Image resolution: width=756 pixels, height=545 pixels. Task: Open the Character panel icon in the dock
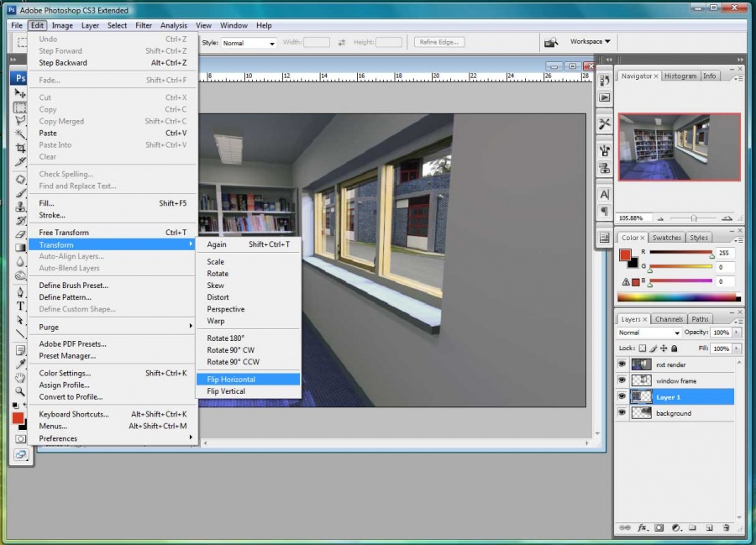(604, 194)
